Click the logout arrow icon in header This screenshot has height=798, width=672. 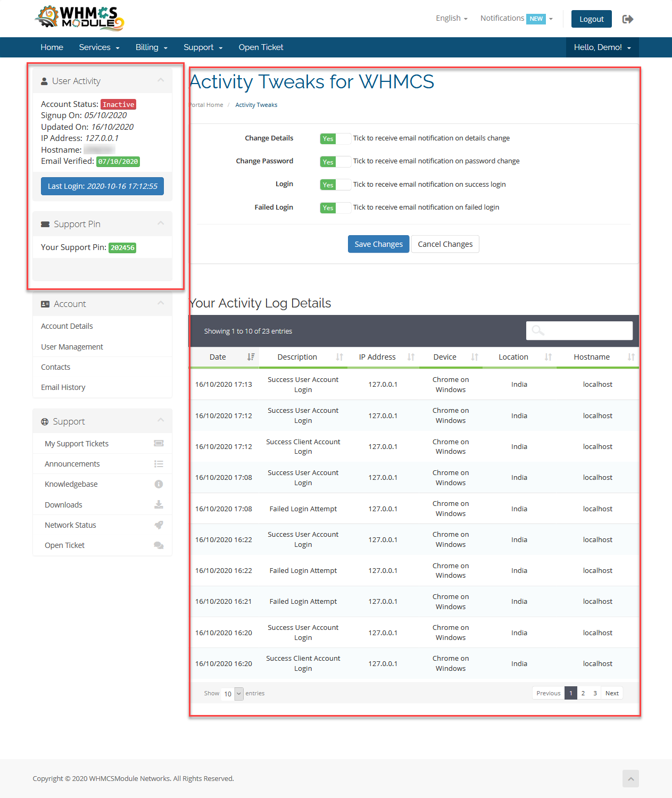click(x=628, y=19)
